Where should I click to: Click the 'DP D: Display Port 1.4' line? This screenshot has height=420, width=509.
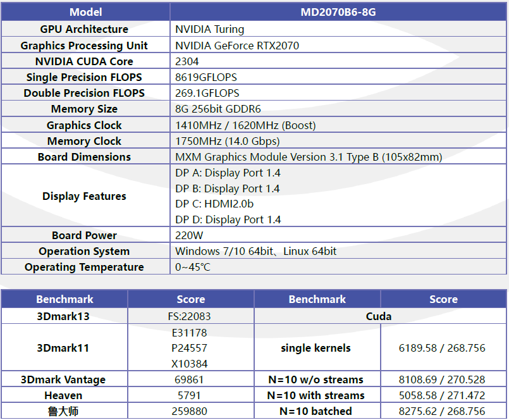coord(228,220)
